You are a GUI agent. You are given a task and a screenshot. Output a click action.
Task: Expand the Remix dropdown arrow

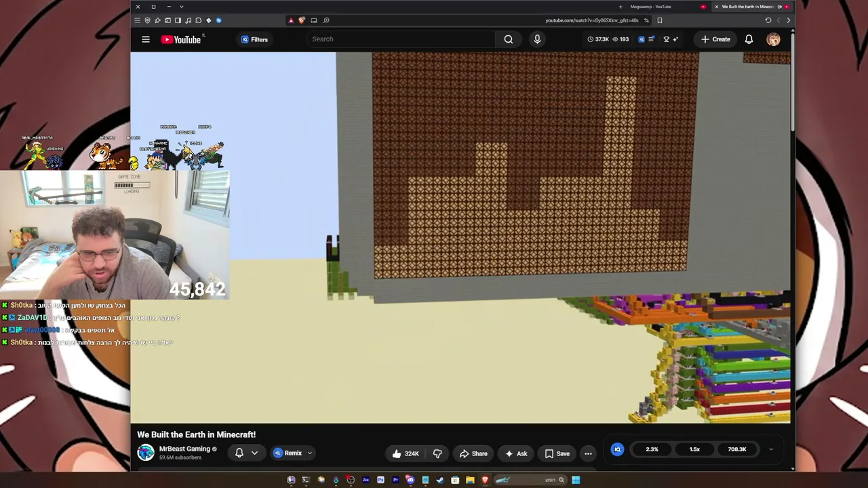coord(310,453)
